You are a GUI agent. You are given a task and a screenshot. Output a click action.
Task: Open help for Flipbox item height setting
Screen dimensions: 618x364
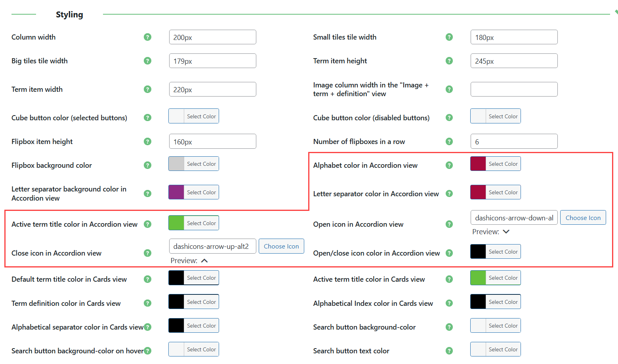[147, 141]
